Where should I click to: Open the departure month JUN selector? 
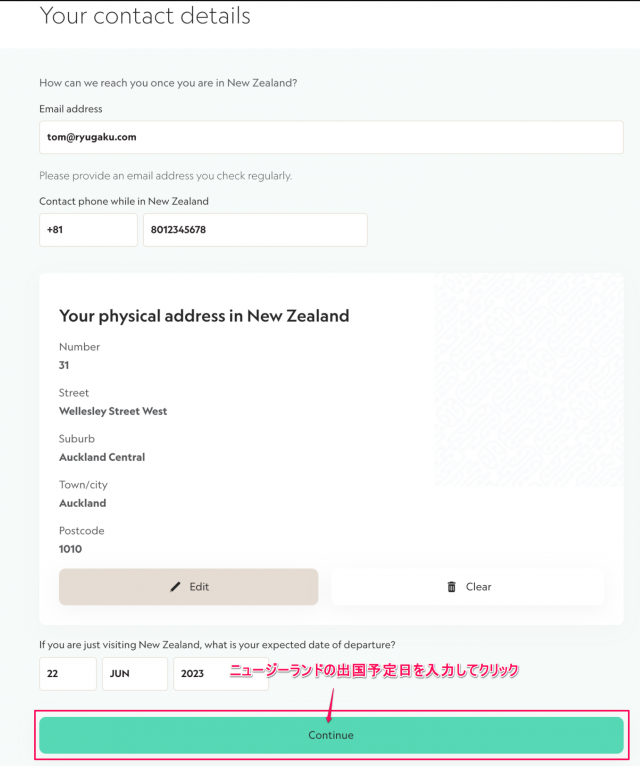135,674
